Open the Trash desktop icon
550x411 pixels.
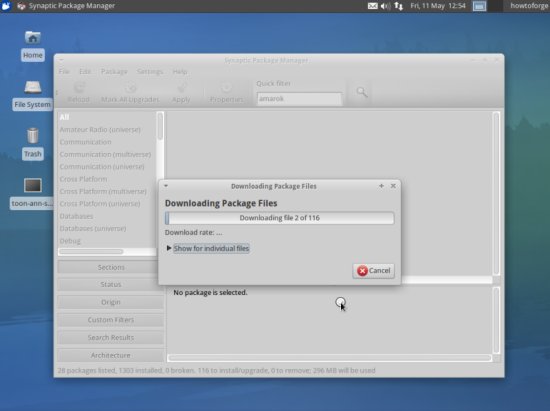click(33, 136)
